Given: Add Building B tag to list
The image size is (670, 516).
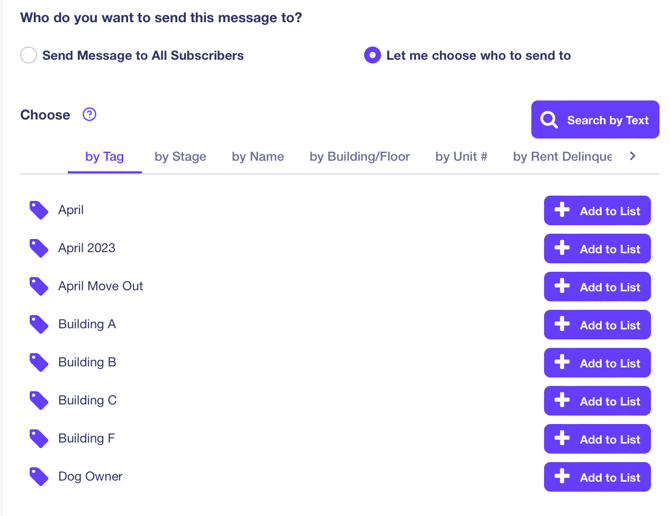Looking at the screenshot, I should [597, 363].
